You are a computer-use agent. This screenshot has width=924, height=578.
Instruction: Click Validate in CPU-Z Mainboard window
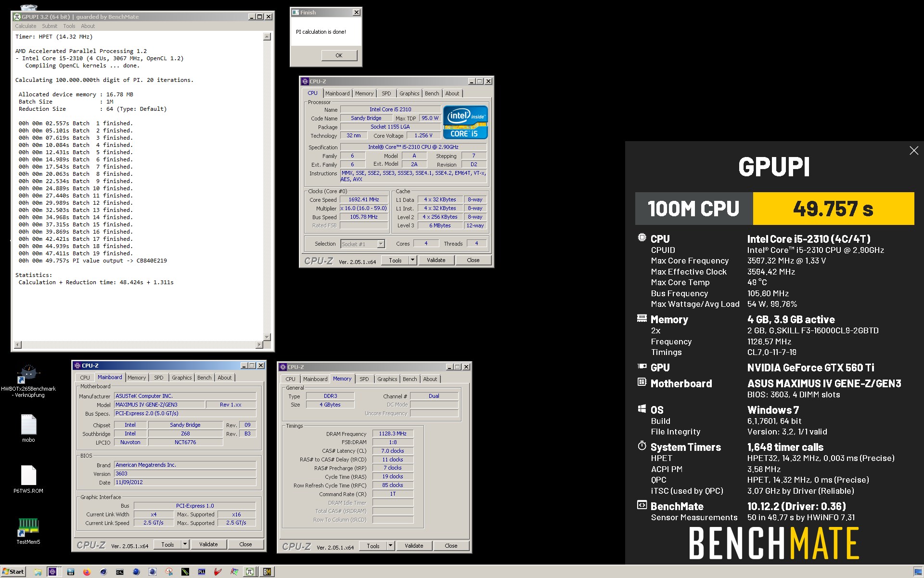pyautogui.click(x=208, y=544)
